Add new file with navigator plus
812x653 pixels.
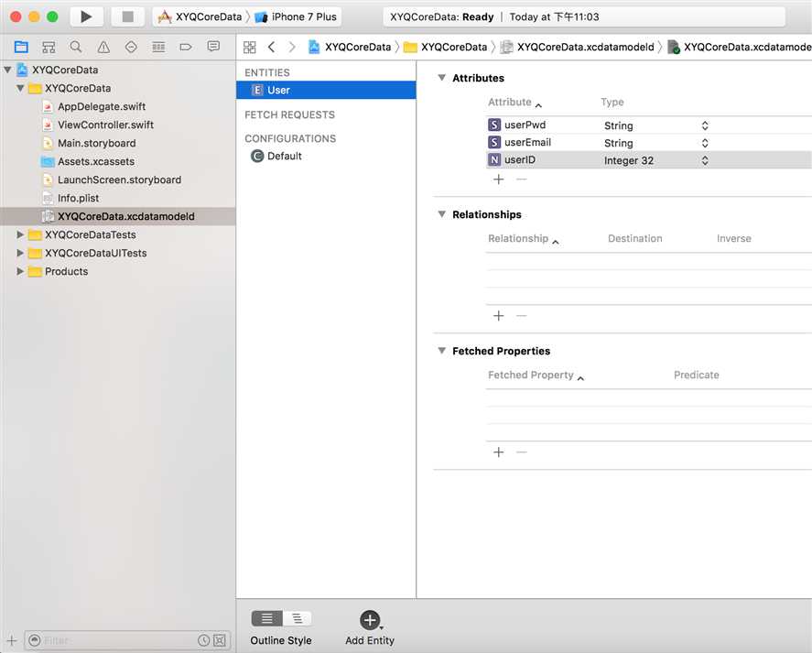tap(11, 640)
